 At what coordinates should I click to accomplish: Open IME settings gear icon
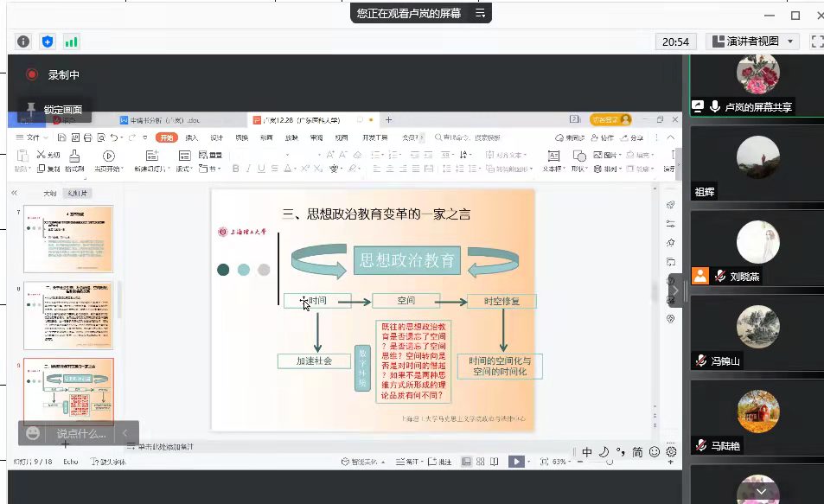pos(671,451)
